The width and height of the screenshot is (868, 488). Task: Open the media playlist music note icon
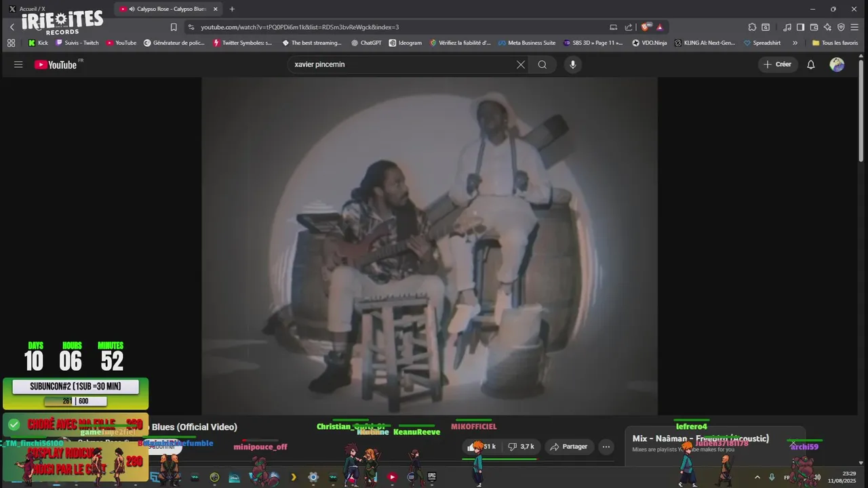pos(787,27)
